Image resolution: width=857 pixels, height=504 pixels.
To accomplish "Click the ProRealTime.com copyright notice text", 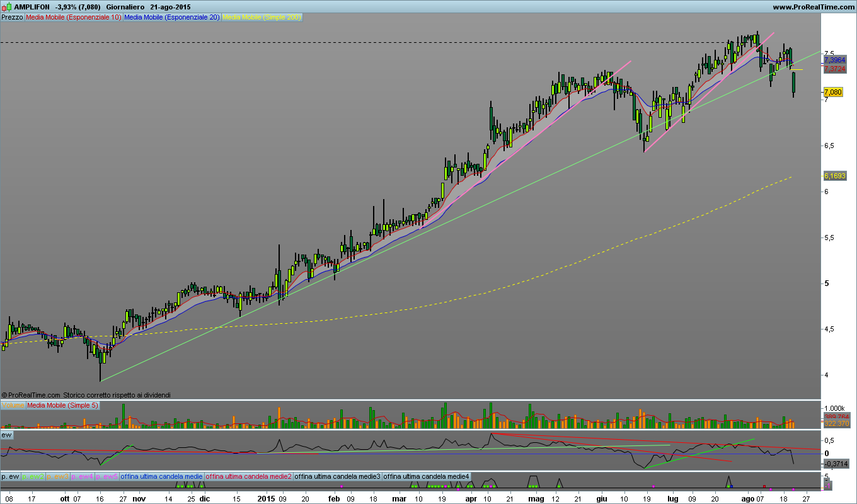I will point(86,395).
